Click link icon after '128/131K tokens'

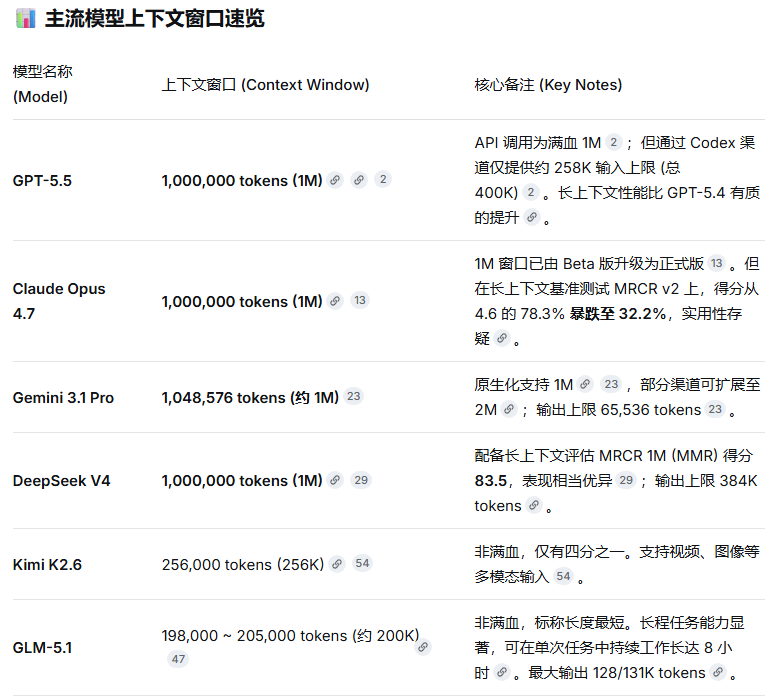coord(718,672)
